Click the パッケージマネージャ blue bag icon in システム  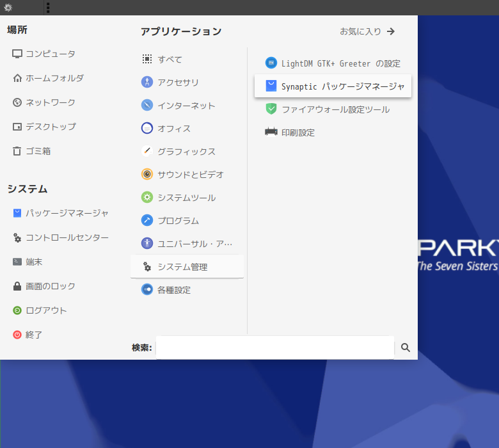pyautogui.click(x=17, y=213)
